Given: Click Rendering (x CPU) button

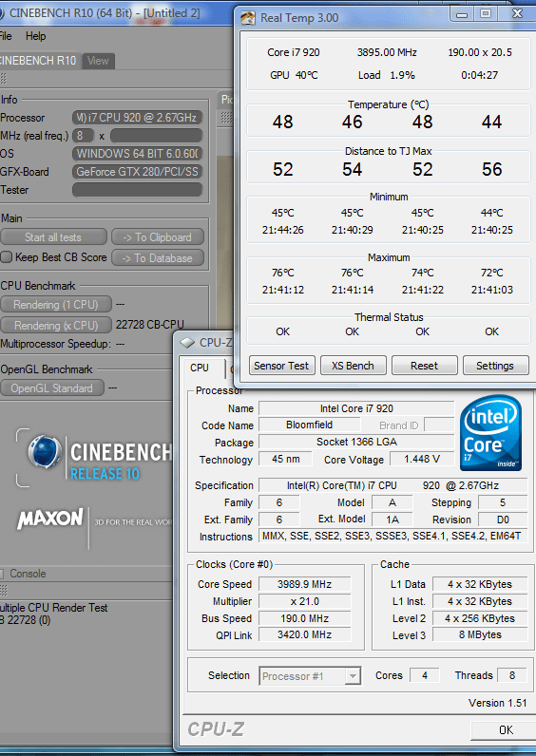Looking at the screenshot, I should tap(56, 326).
